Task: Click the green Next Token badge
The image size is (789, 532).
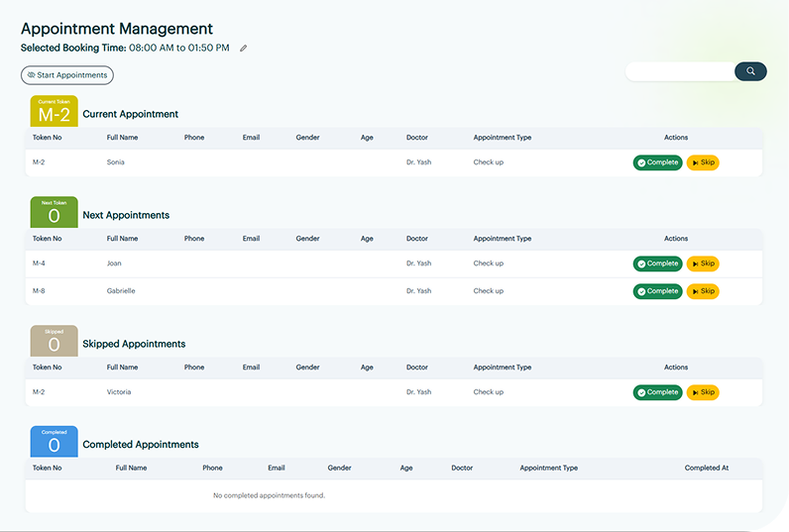Action: coord(55,212)
